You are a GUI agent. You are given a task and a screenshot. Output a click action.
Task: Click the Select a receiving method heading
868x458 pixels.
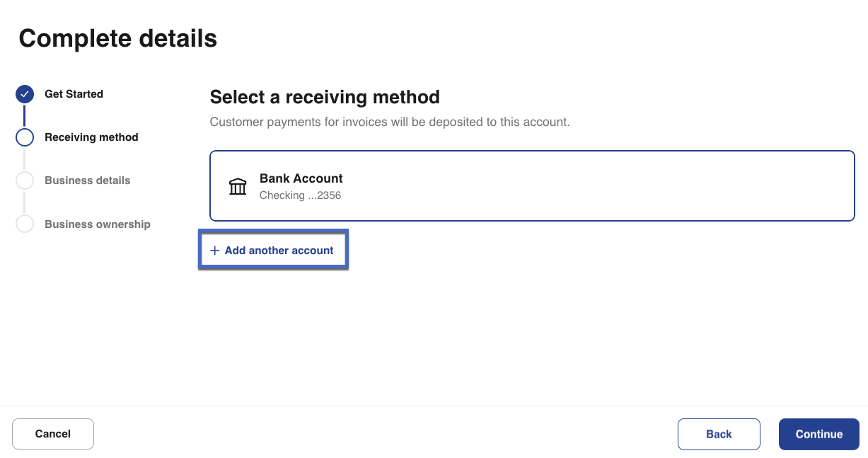pos(325,97)
